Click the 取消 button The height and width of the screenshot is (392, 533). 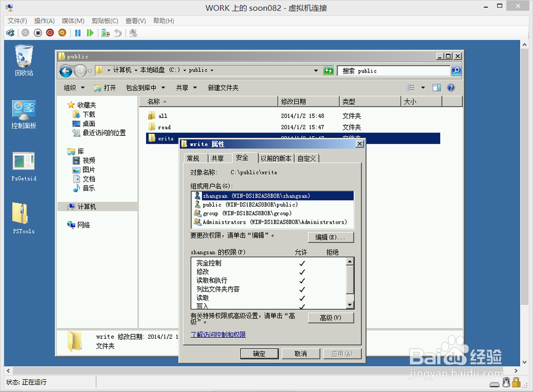301,354
